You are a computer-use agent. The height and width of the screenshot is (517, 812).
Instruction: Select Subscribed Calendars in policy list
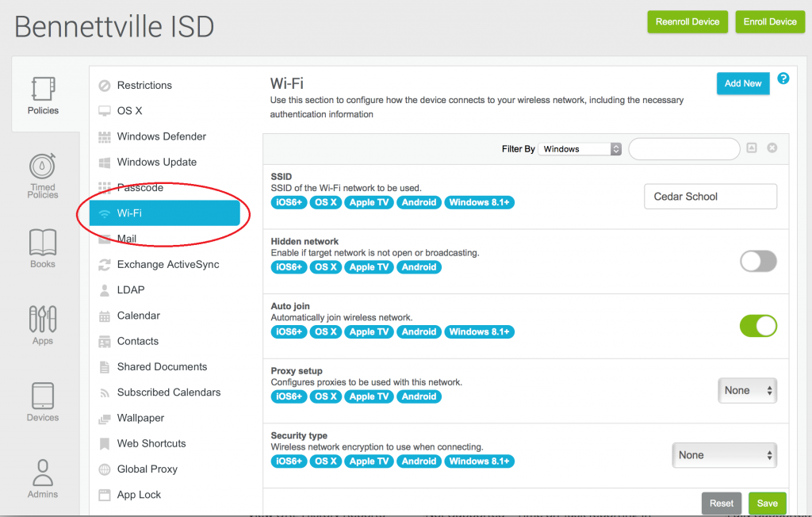tap(169, 393)
